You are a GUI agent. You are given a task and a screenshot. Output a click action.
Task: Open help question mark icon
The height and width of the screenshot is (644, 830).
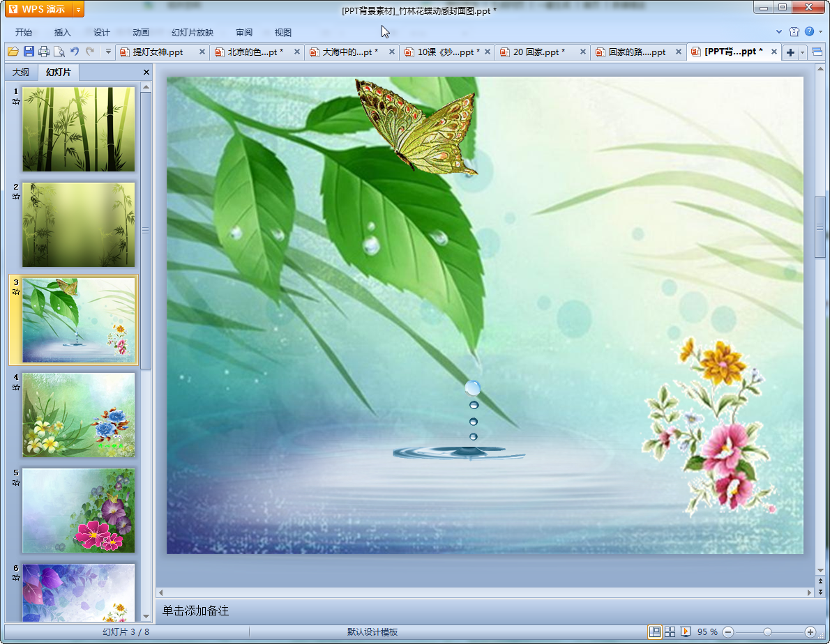[x=809, y=31]
